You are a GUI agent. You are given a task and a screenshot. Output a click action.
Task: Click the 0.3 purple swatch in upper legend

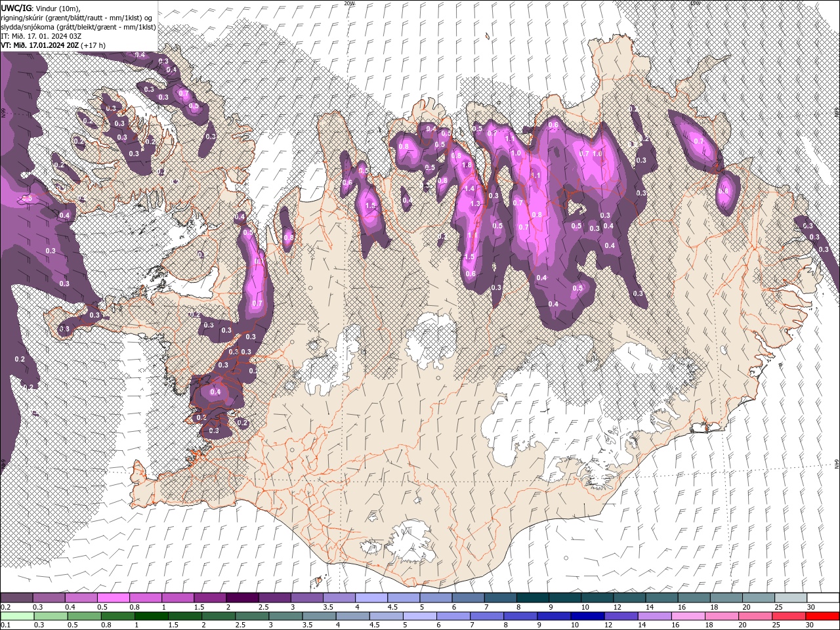(x=49, y=598)
